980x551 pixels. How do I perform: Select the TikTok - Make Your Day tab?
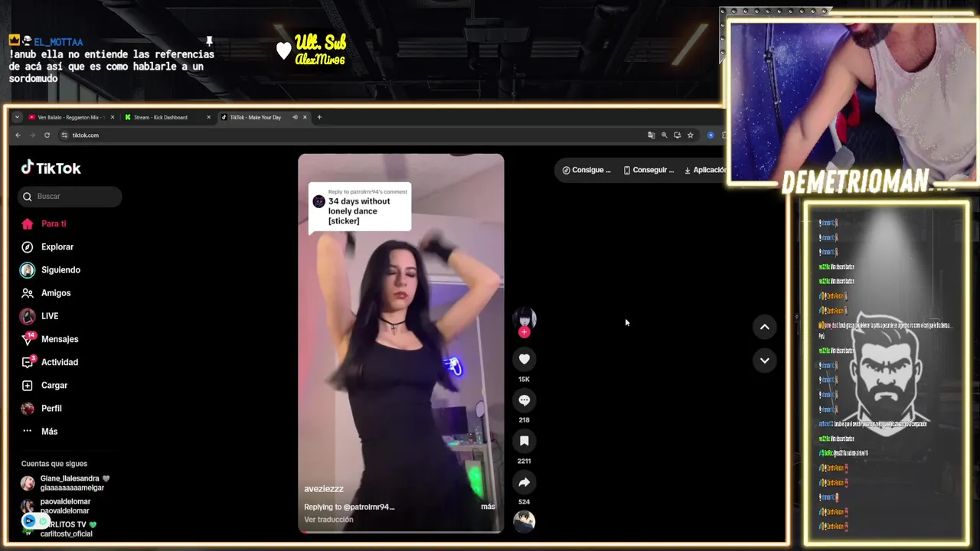pos(255,117)
